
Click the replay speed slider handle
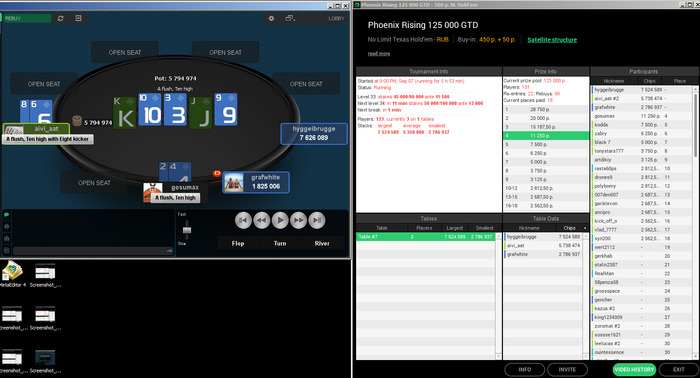tap(187, 230)
